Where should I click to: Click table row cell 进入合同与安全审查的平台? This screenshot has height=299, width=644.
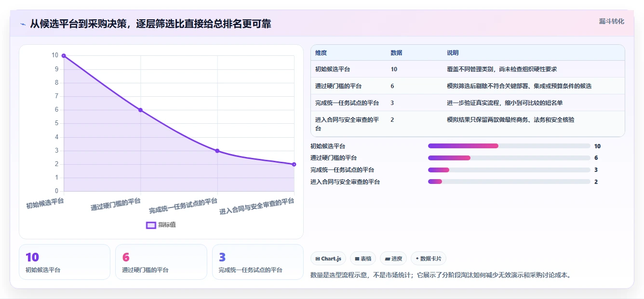pos(347,124)
